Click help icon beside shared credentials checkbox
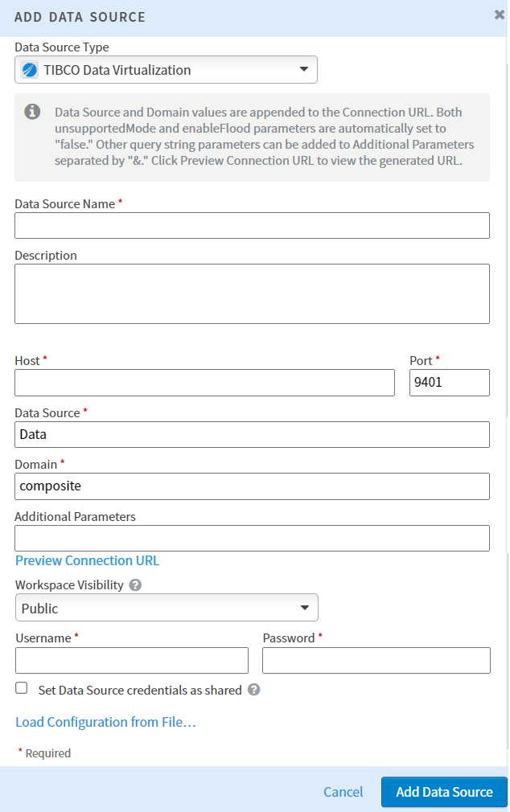510x812 pixels. click(253, 689)
